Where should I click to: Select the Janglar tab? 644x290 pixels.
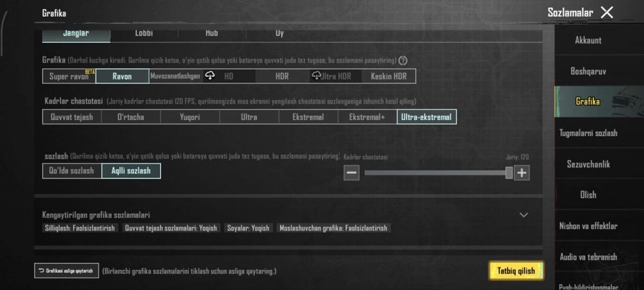[x=76, y=34]
